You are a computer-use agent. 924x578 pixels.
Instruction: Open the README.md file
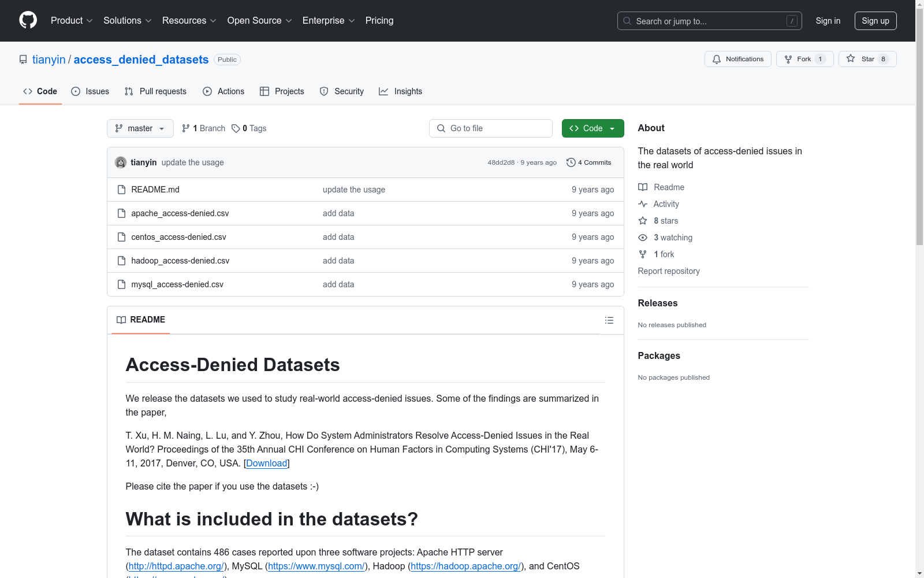pyautogui.click(x=155, y=190)
